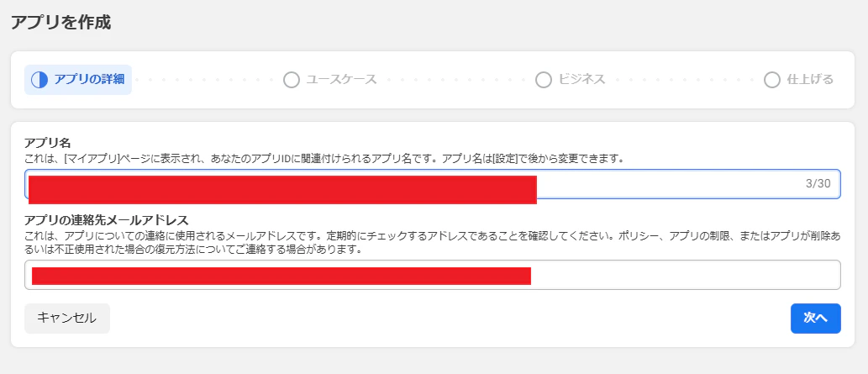Jump to the 仕上げる step label
This screenshot has width=868, height=374.
pyautogui.click(x=810, y=80)
